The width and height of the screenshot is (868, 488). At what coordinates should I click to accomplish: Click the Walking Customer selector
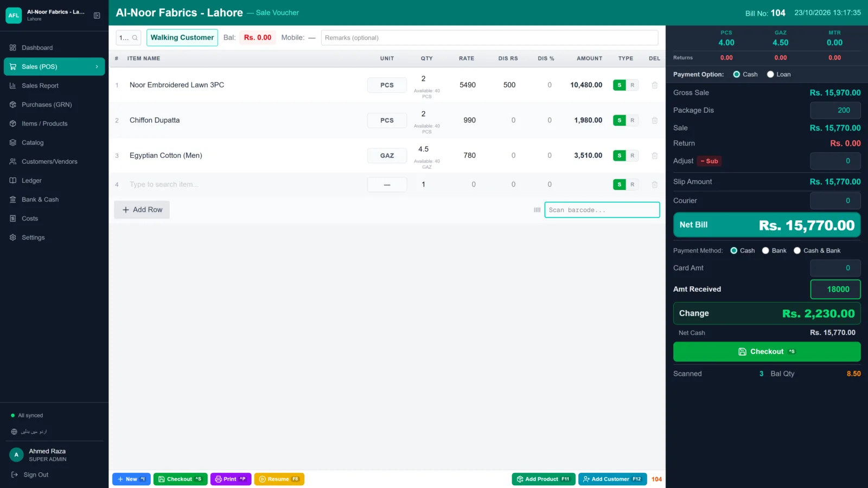click(182, 38)
